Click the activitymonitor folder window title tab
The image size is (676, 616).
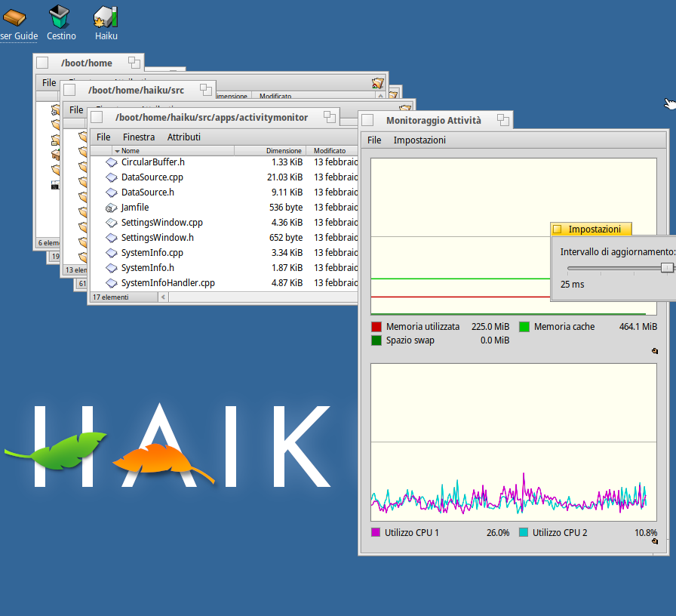pos(212,117)
